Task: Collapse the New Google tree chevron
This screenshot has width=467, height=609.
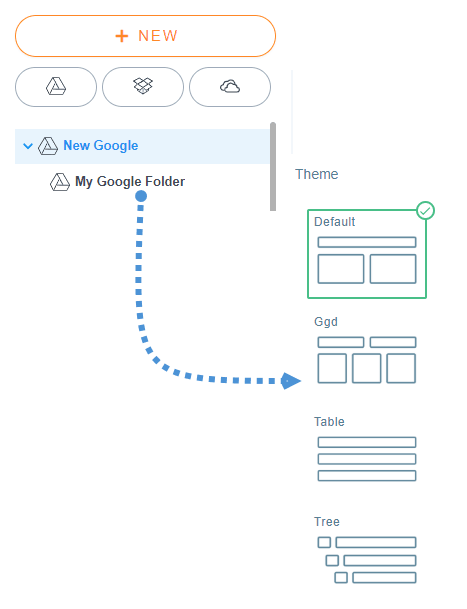Action: [28, 146]
